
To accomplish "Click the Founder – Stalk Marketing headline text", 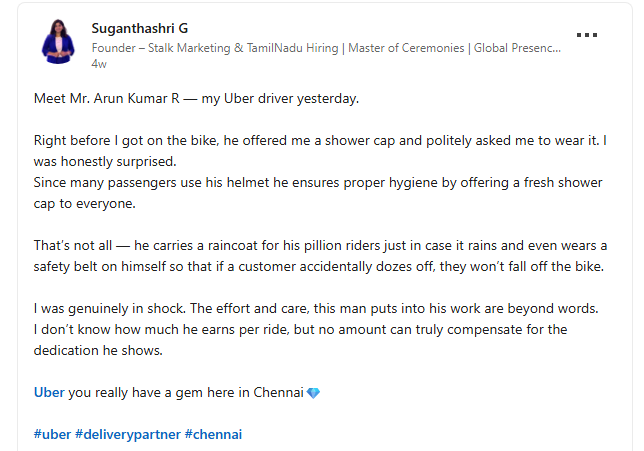I will point(325,47).
